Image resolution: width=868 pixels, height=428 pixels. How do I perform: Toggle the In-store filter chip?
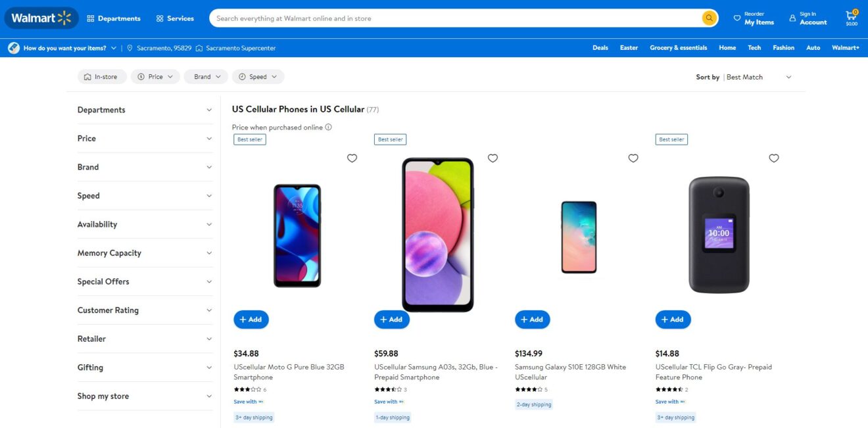coord(102,76)
